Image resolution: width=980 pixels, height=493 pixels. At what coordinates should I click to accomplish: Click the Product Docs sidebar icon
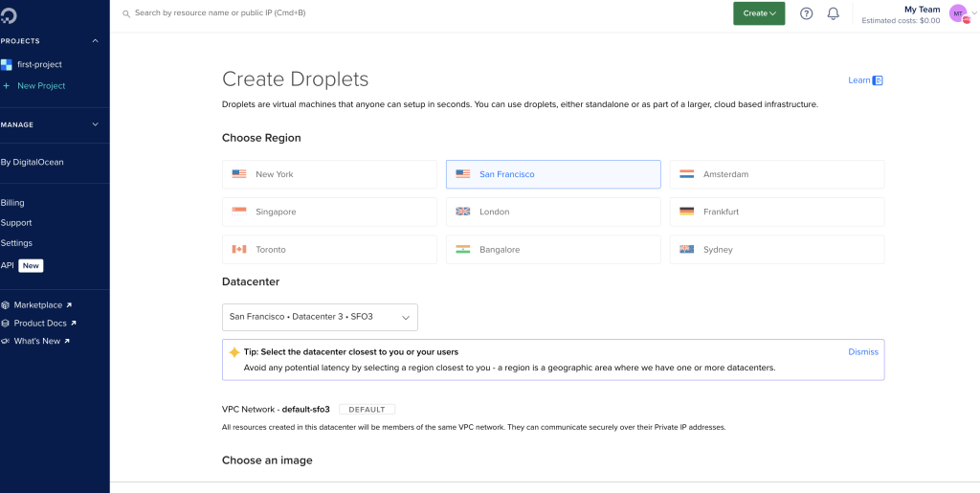5,323
